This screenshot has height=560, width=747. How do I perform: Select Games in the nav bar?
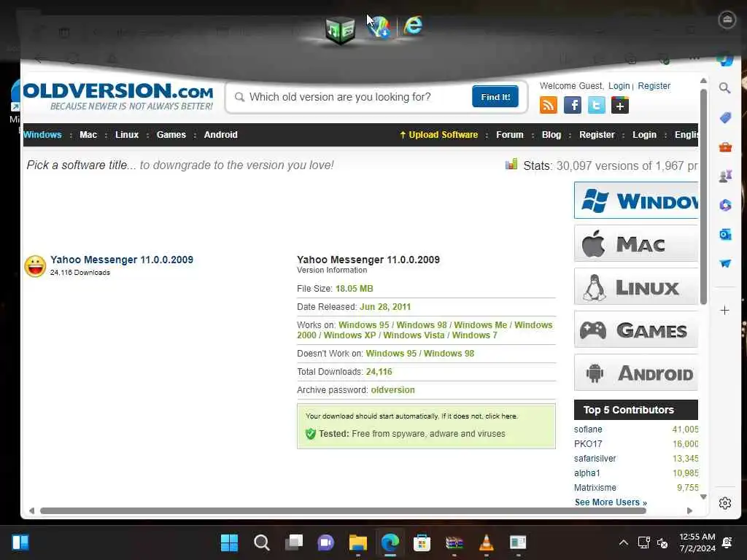tap(171, 135)
